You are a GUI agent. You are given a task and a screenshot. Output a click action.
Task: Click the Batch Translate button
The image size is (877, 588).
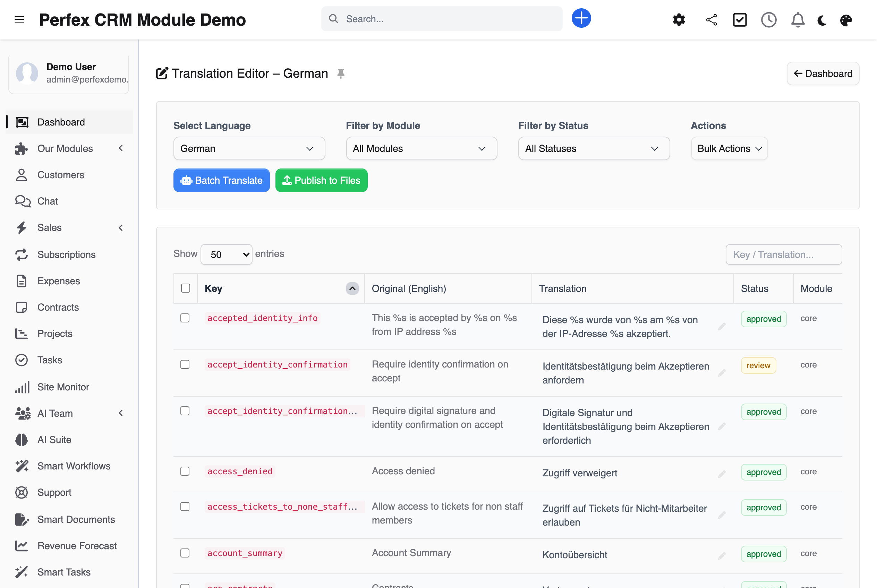tap(221, 180)
